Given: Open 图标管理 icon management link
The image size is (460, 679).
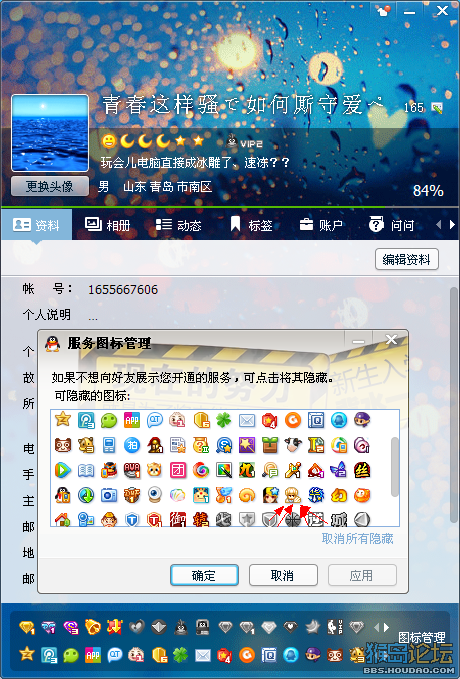Looking at the screenshot, I should coord(422,637).
